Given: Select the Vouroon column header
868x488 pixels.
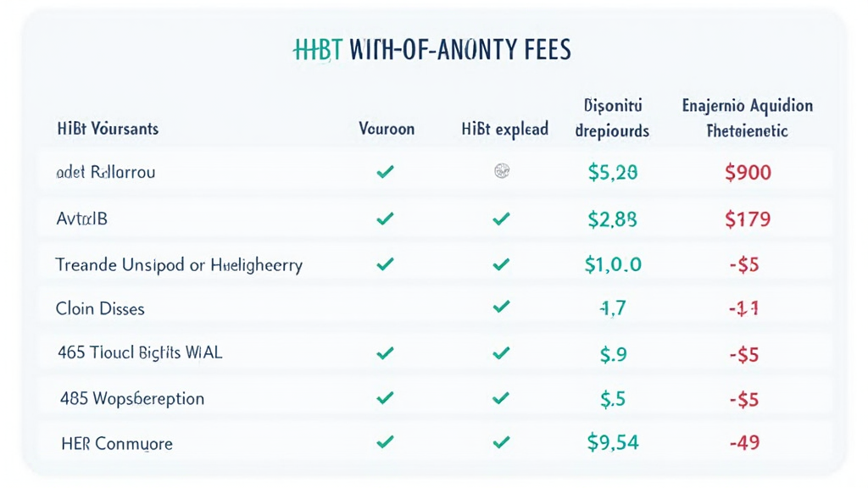Looking at the screenshot, I should pyautogui.click(x=387, y=130).
